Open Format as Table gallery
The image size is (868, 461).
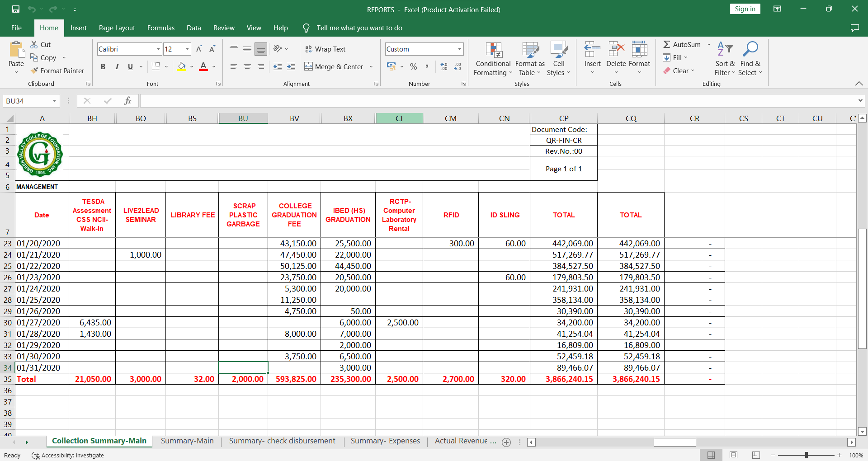click(530, 59)
